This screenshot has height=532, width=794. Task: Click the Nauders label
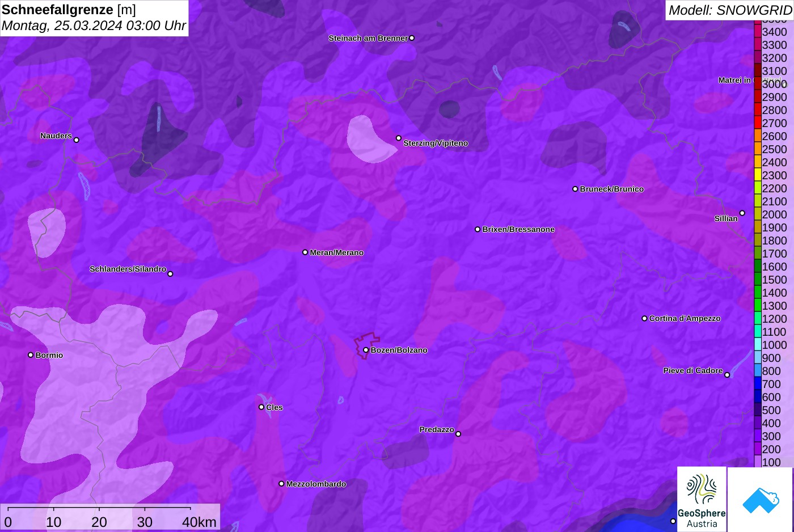pyautogui.click(x=56, y=136)
